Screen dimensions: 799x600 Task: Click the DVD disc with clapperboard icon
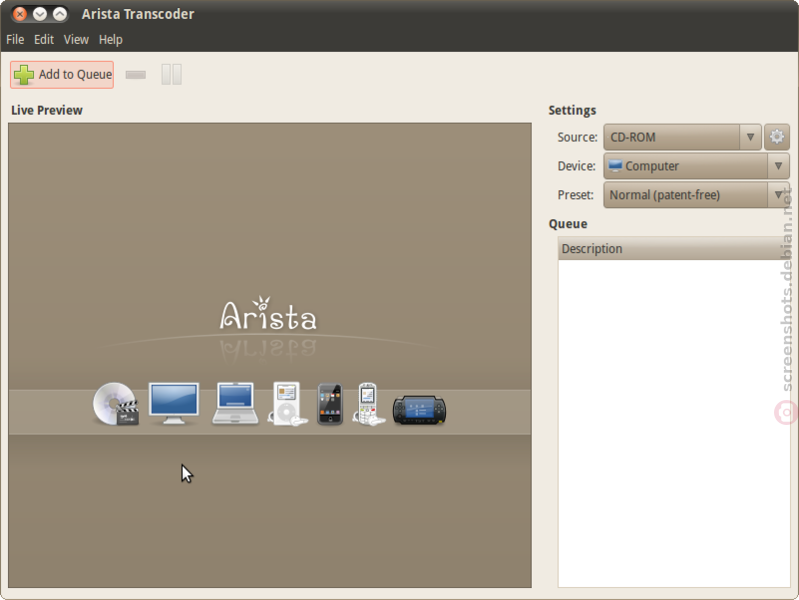(x=116, y=404)
